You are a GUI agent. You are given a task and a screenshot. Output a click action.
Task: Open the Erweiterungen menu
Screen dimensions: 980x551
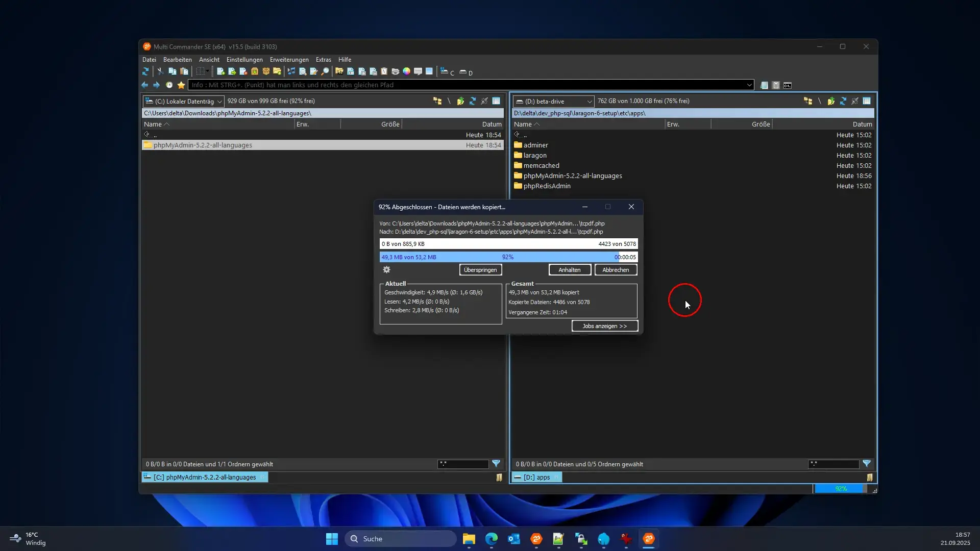(289, 60)
